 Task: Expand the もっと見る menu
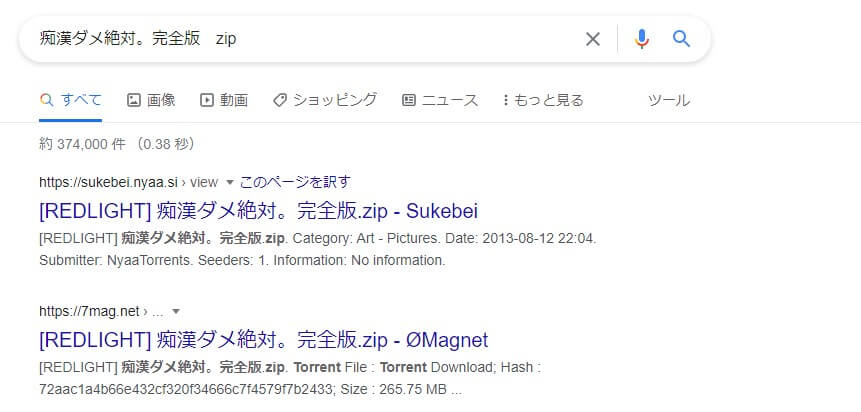(x=543, y=100)
